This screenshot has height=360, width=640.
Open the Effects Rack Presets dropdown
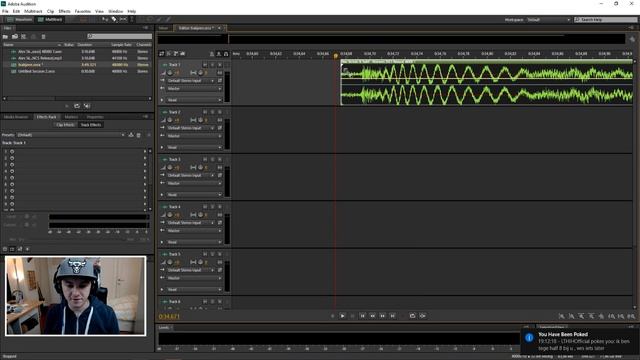pos(71,135)
